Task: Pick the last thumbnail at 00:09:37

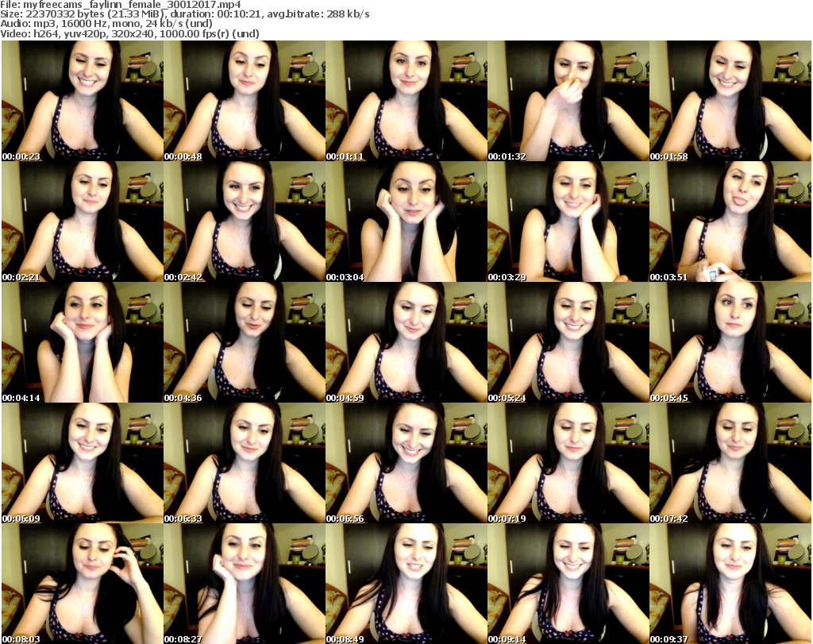Action: pyautogui.click(x=730, y=584)
